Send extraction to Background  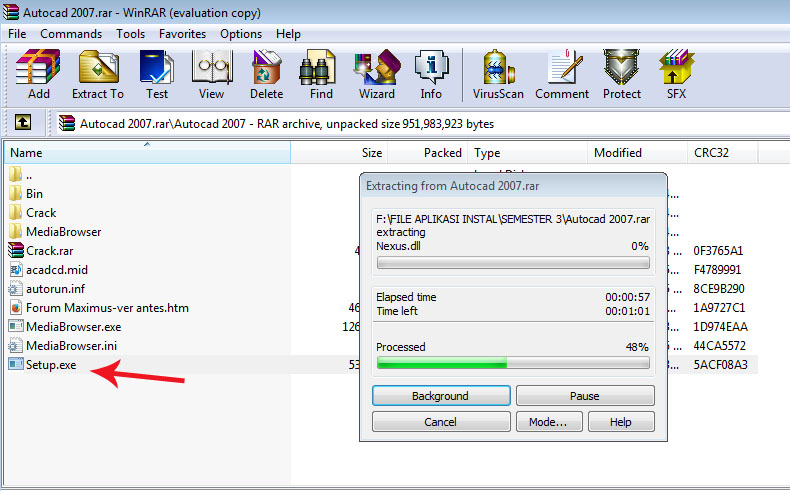click(x=441, y=396)
